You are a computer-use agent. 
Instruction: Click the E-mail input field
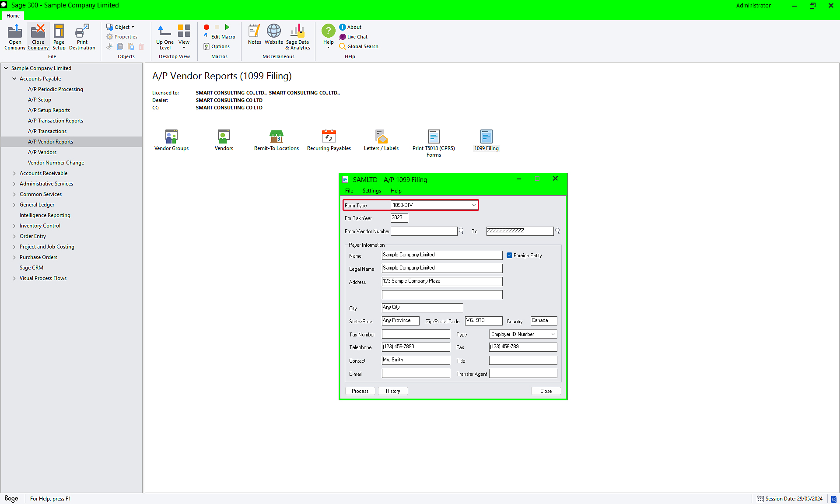pos(416,374)
